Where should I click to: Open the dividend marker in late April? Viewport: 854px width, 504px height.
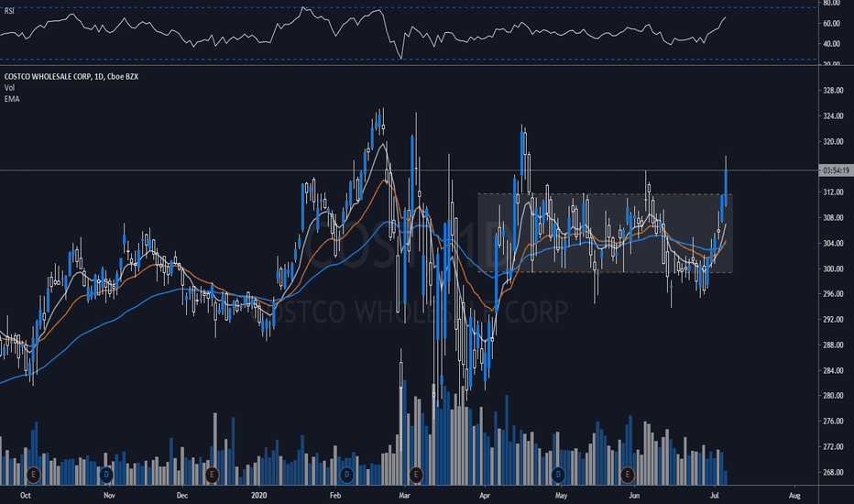point(558,475)
